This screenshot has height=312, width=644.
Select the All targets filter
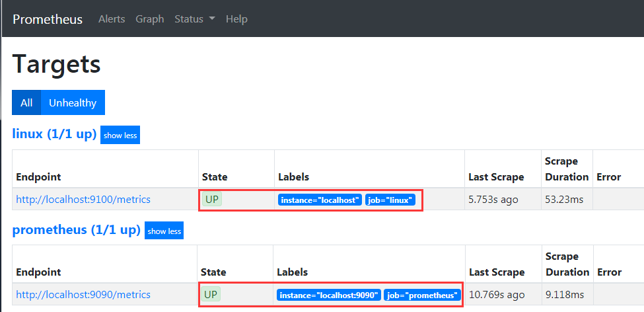click(x=26, y=102)
